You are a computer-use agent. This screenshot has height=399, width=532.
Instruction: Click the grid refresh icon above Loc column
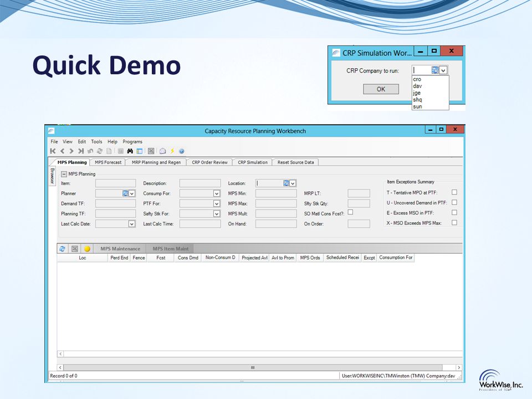(63, 249)
